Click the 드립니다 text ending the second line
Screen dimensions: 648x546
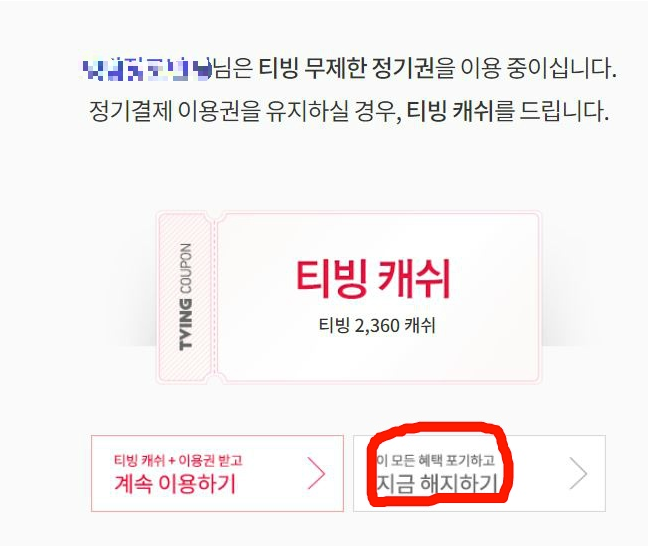pyautogui.click(x=564, y=111)
